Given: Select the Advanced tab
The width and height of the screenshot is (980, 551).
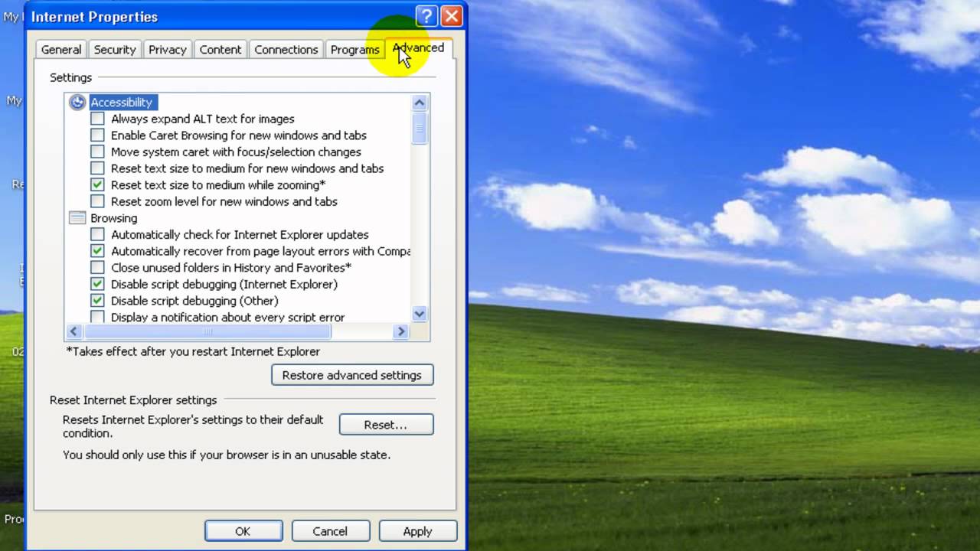Looking at the screenshot, I should point(418,48).
